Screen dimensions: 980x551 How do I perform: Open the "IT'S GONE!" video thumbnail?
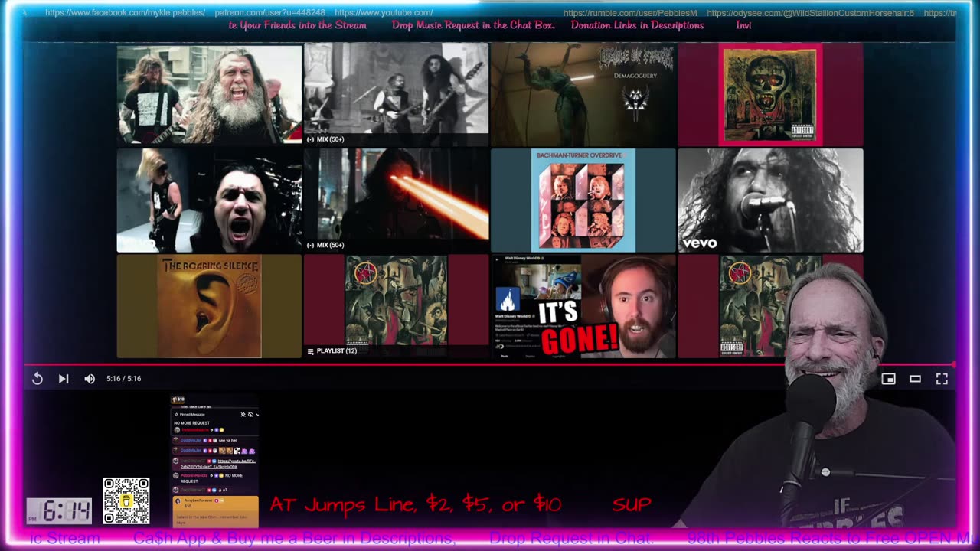[583, 306]
